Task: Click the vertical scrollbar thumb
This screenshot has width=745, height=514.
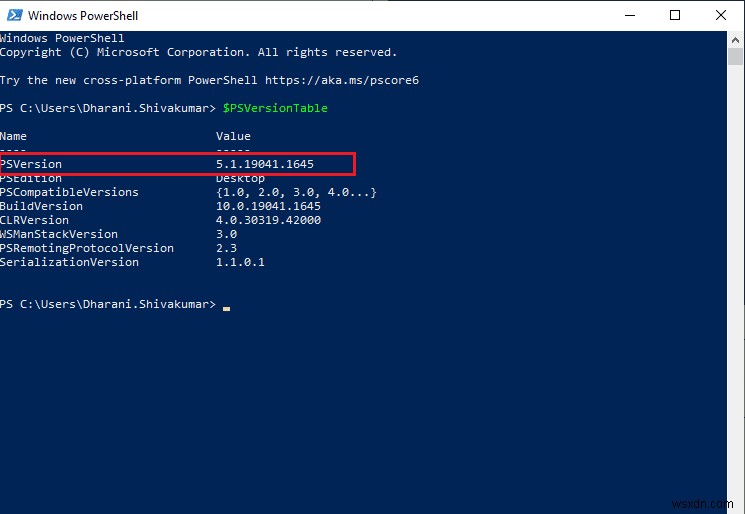Action: point(735,56)
